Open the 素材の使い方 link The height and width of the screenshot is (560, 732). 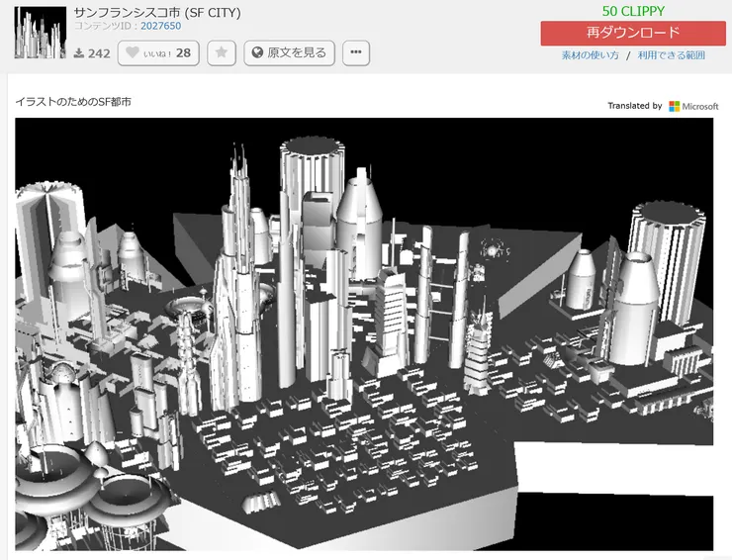click(x=591, y=55)
